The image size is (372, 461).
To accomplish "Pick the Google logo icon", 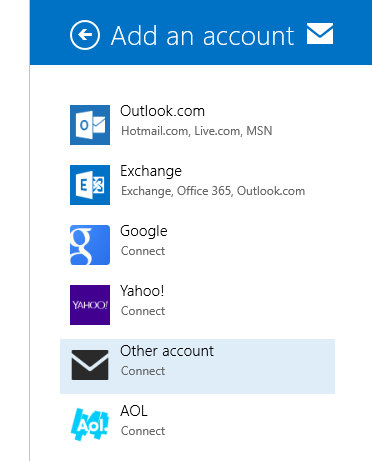I will 90,245.
